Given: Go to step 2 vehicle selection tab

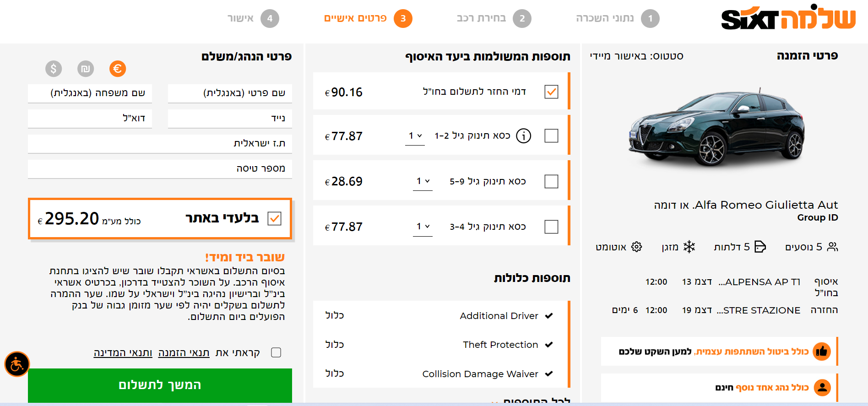Looking at the screenshot, I should 494,19.
